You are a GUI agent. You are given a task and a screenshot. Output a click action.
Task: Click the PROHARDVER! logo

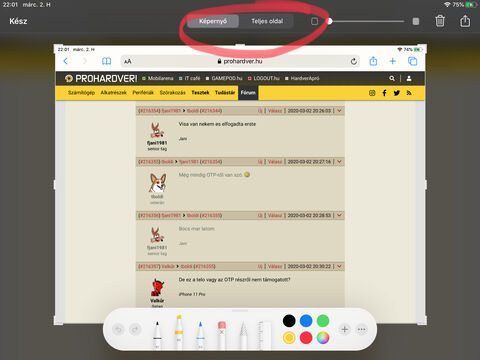(101, 79)
